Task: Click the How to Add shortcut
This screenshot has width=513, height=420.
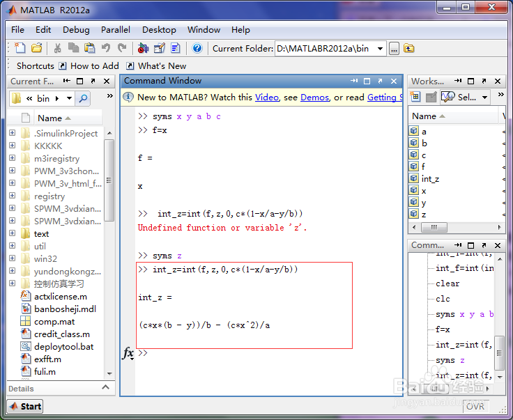Action: 95,66
